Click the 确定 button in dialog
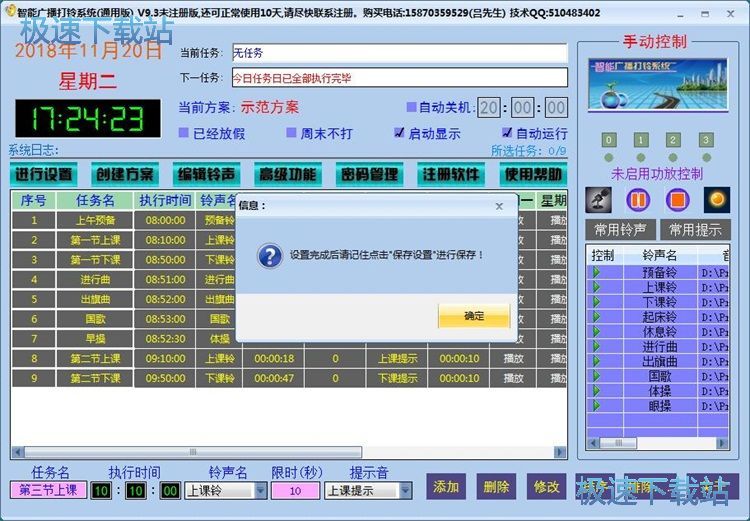The image size is (750, 521). coord(473,316)
